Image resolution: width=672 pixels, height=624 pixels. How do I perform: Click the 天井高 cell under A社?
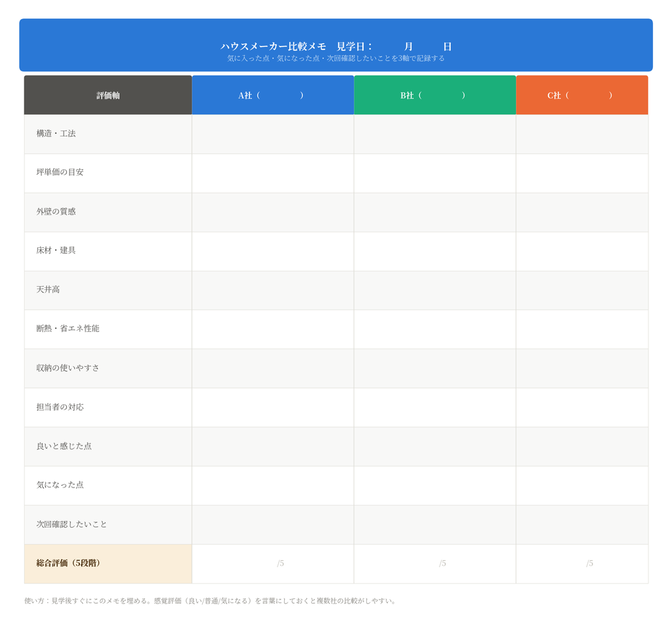coord(273,290)
